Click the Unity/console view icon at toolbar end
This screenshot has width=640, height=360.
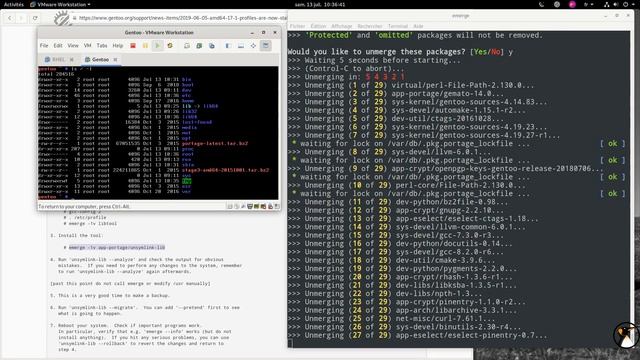pos(266,46)
